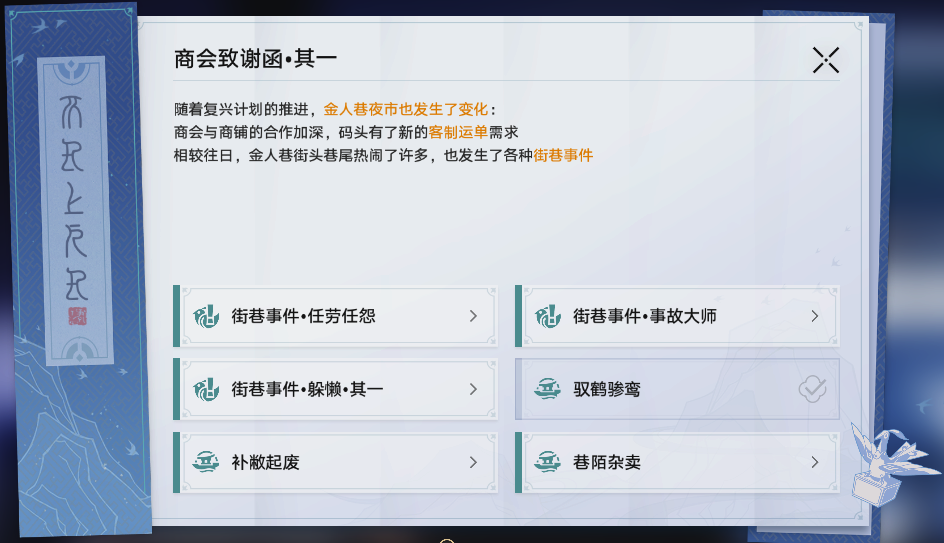Click the boat icon beside 巷陌杂卖

click(x=548, y=462)
